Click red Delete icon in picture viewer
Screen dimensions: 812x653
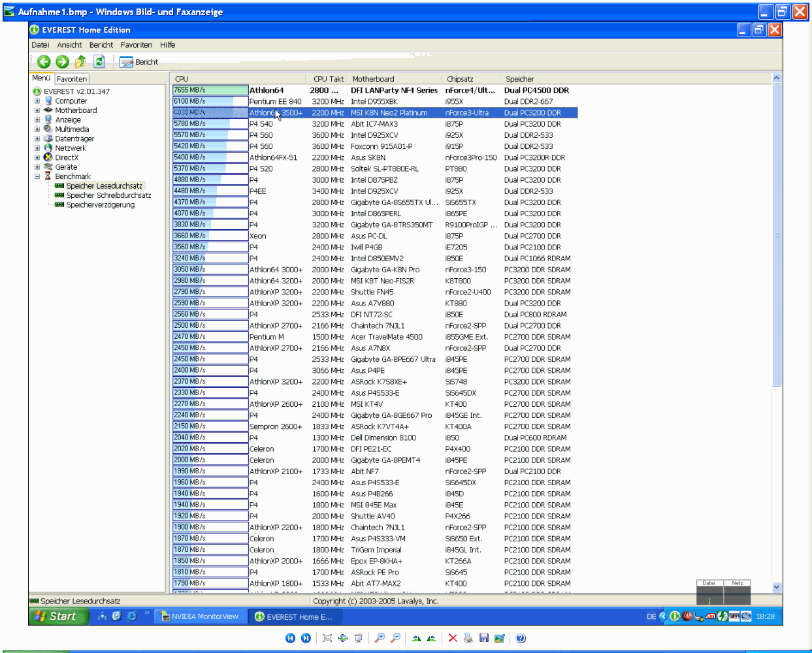tap(453, 638)
